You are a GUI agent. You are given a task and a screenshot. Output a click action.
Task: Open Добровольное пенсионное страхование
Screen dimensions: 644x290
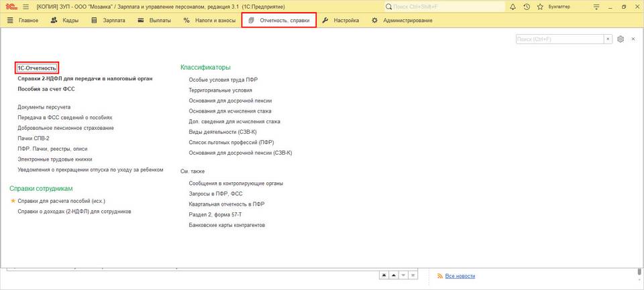click(x=66, y=128)
